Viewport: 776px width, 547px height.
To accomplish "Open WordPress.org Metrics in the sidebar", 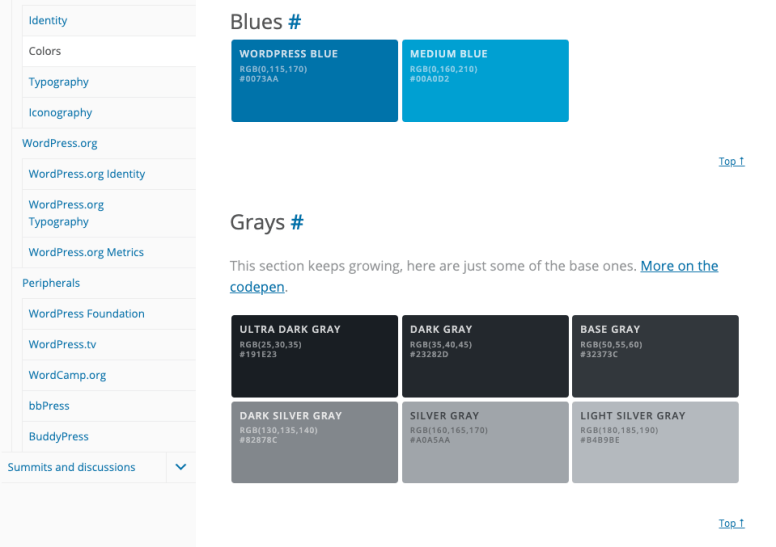I will 86,252.
